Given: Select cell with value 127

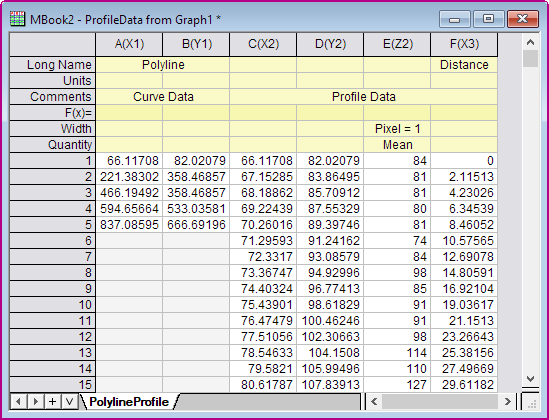Looking at the screenshot, I should pos(397,385).
